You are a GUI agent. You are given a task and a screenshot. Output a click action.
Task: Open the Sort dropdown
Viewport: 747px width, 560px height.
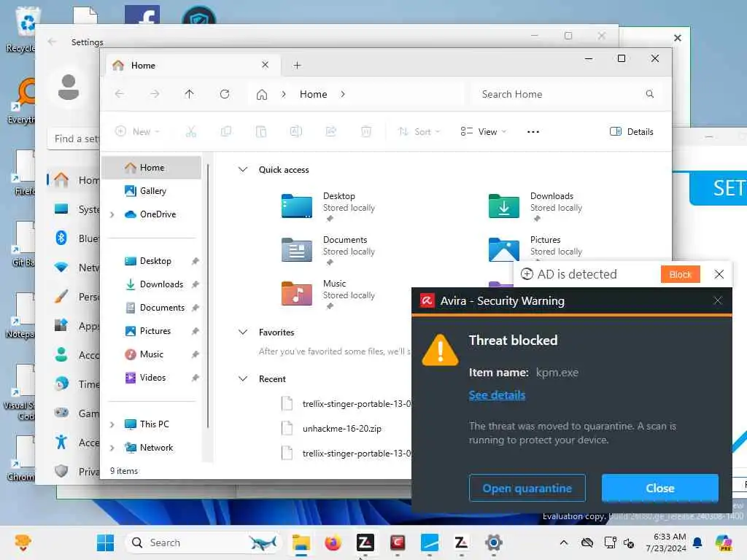[x=419, y=131]
